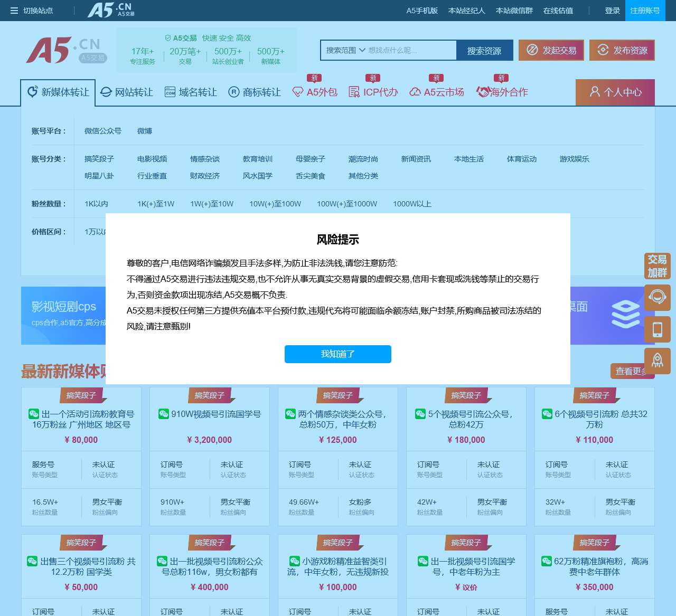Screen dimensions: 676x616
Task: Open the A5手机版 link
Action: [x=422, y=11]
